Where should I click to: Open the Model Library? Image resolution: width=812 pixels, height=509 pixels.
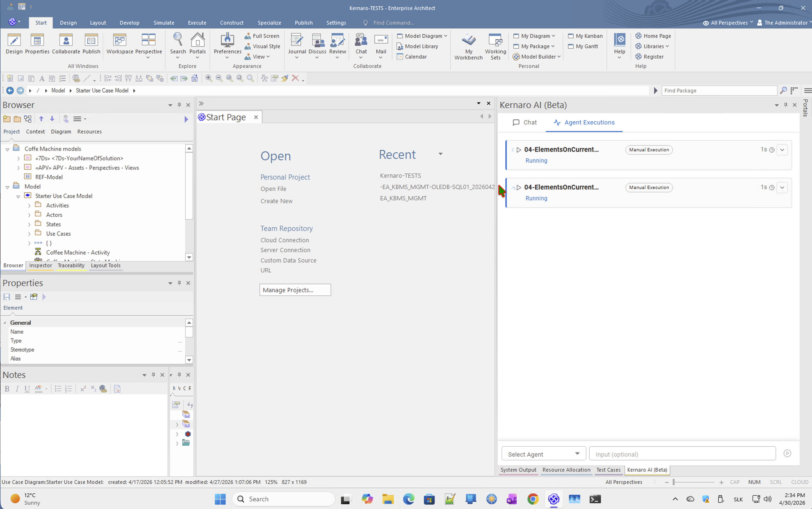click(x=418, y=46)
